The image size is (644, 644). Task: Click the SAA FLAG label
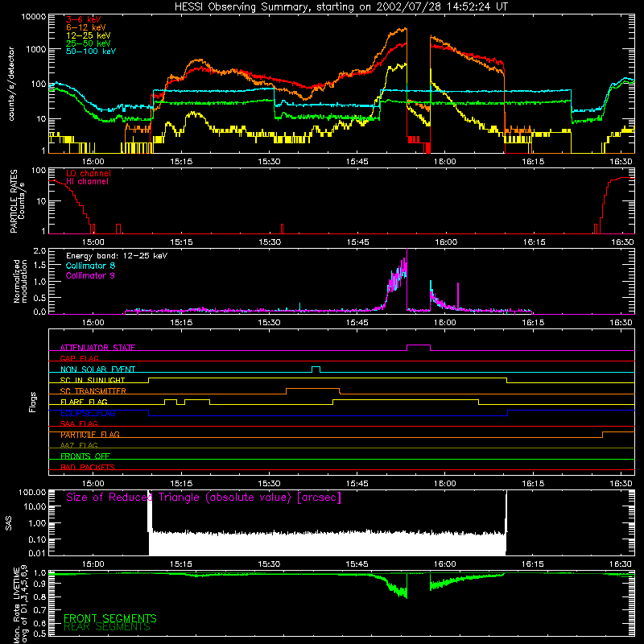[79, 423]
